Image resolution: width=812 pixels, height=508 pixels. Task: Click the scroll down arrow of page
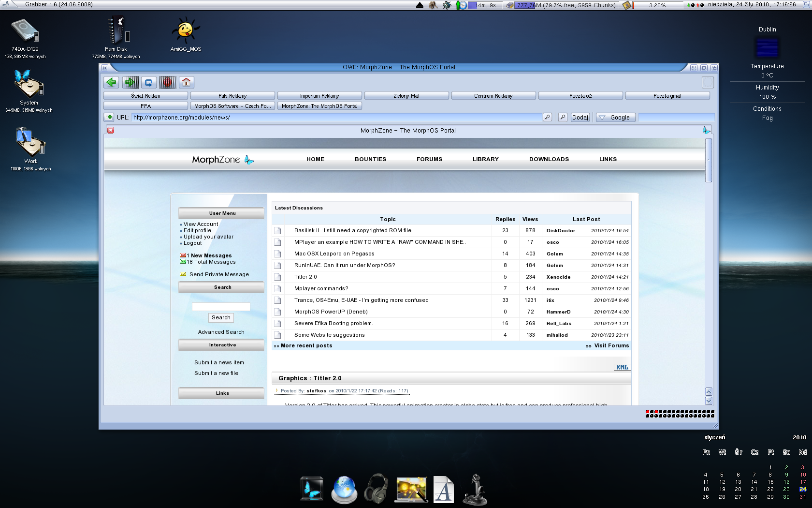pos(709,401)
